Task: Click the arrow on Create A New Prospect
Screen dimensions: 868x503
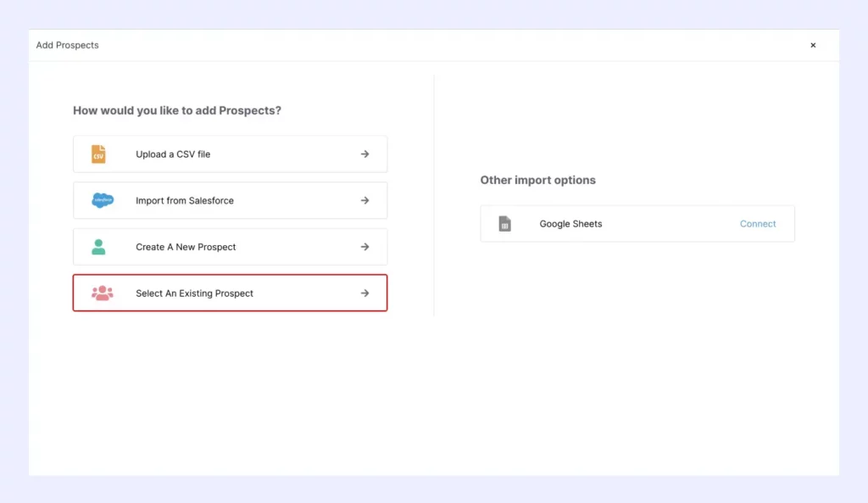Action: pyautogui.click(x=364, y=247)
